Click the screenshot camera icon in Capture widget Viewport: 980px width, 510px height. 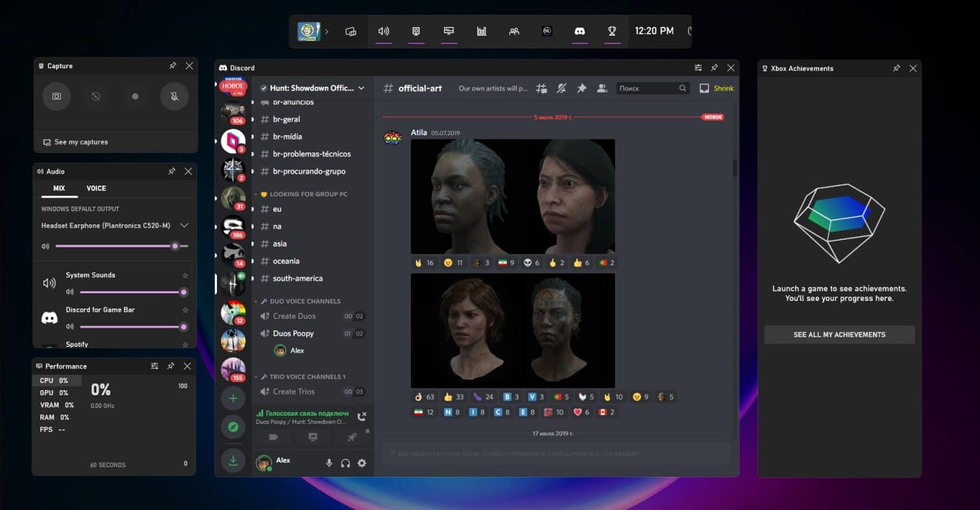click(56, 96)
